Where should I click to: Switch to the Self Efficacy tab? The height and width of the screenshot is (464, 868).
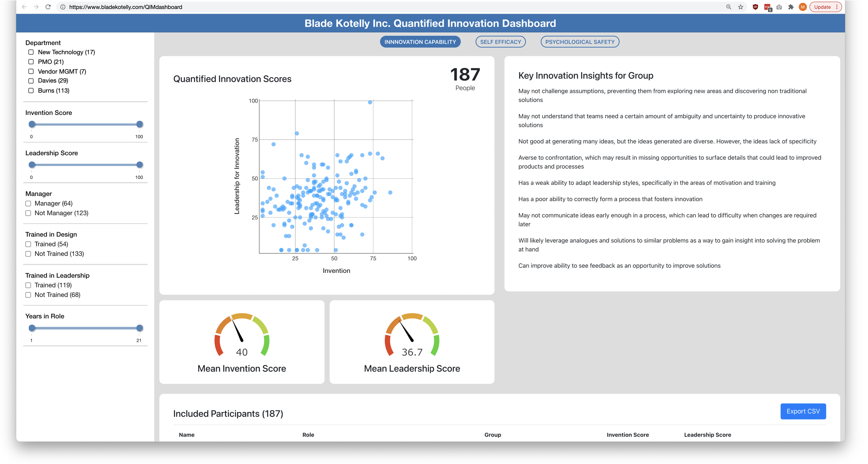click(500, 42)
